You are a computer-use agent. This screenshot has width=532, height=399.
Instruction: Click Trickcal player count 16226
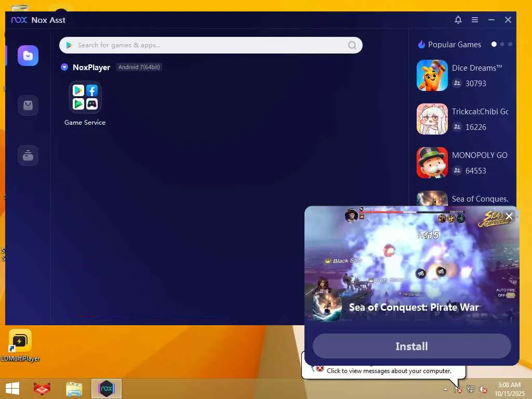[476, 127]
